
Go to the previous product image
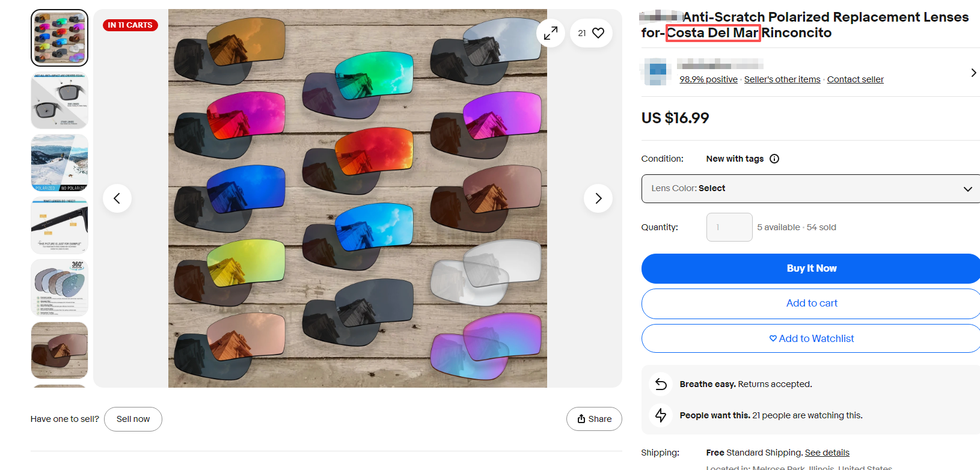click(117, 198)
